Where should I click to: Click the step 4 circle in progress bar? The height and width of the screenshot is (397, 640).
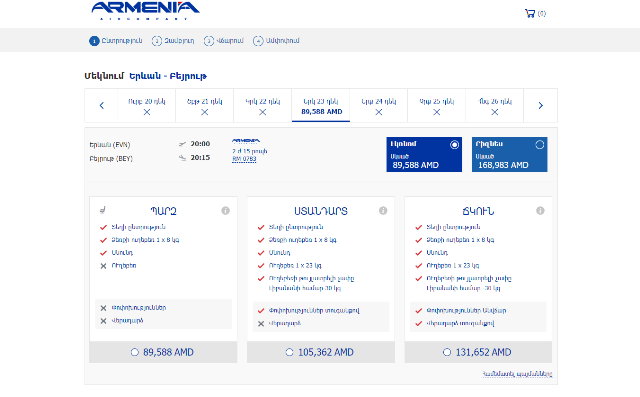coord(258,41)
